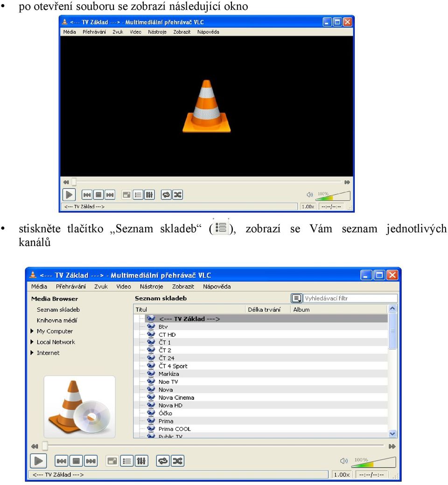The image size is (448, 485).
Task: Toggle fullscreen icon in lower playlist window
Action: 112,461
